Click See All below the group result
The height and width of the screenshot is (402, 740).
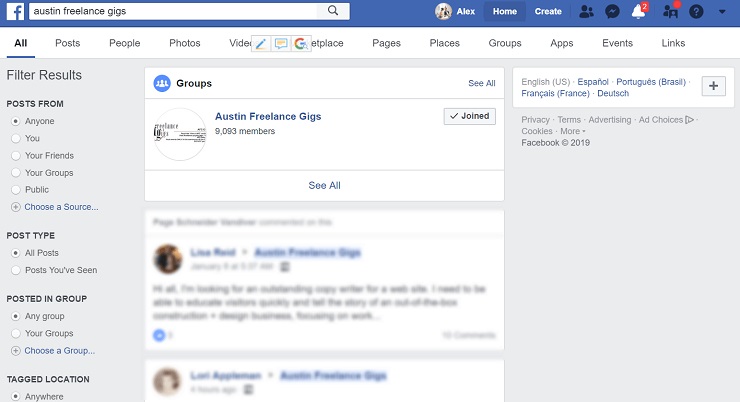(x=324, y=185)
